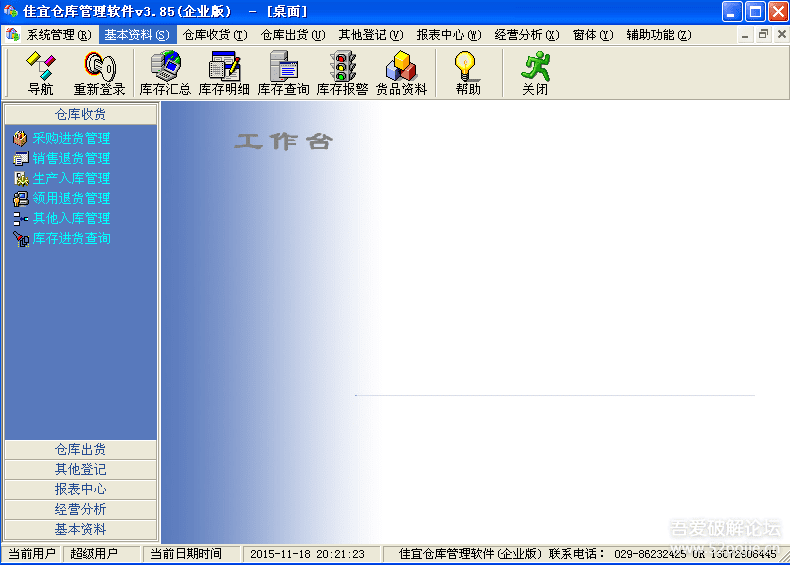790x565 pixels.
Task: Open the 仓库出货(U) menu
Action: [x=293, y=35]
